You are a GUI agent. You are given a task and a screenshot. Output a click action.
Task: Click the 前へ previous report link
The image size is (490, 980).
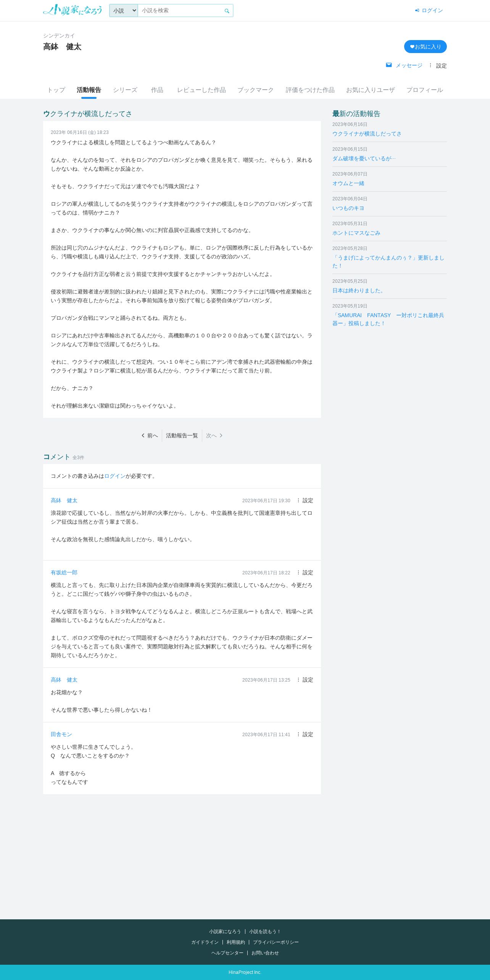tap(150, 435)
